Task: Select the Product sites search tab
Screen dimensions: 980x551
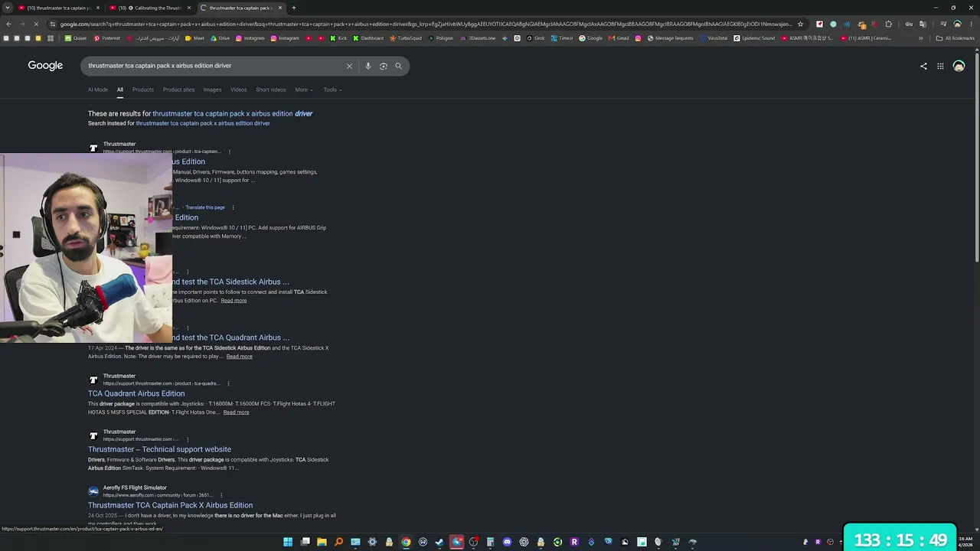Action: 178,90
